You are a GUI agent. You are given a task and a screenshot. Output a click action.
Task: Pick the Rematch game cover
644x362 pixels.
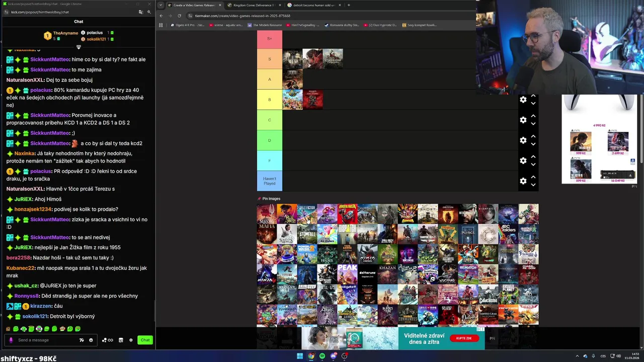pyautogui.click(x=468, y=275)
